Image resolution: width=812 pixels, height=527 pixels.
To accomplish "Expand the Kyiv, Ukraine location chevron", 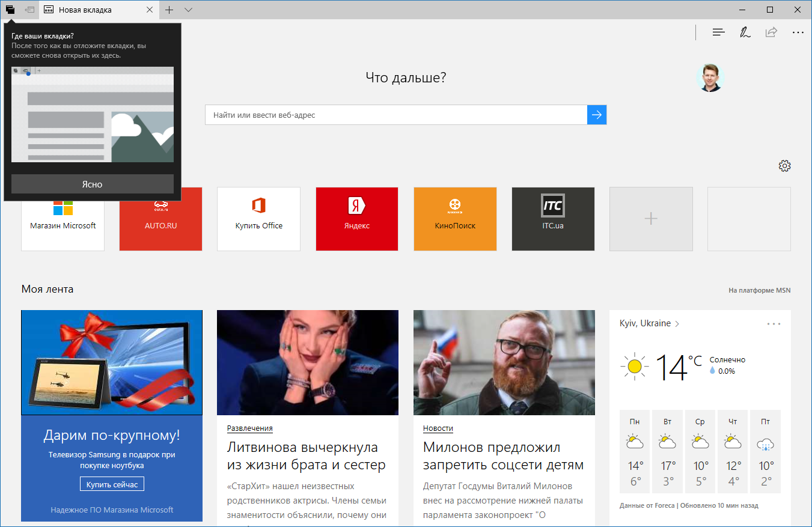I will (x=677, y=324).
